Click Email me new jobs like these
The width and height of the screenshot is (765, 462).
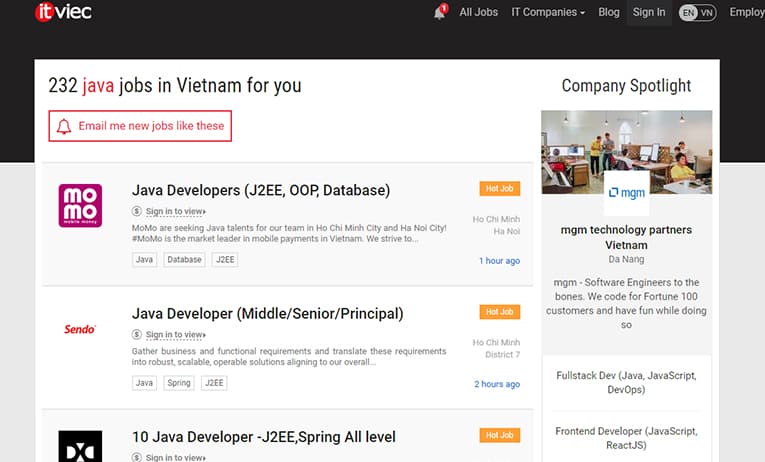[140, 126]
